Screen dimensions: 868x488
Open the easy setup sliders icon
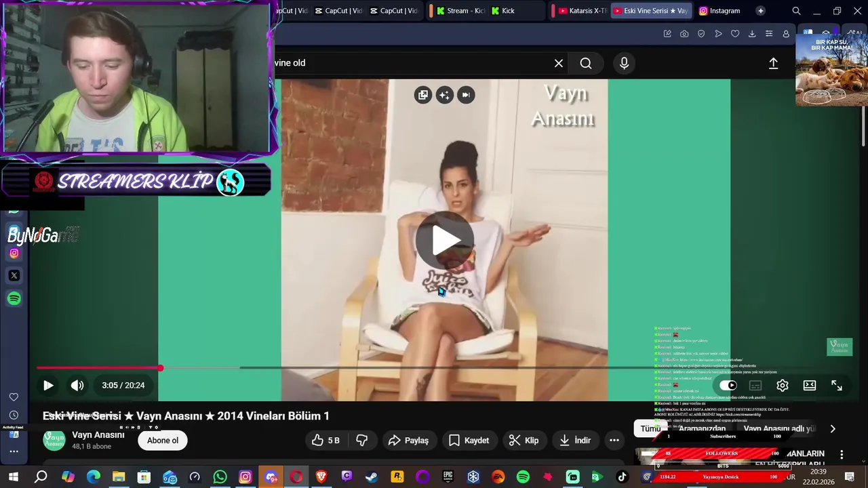pyautogui.click(x=769, y=34)
